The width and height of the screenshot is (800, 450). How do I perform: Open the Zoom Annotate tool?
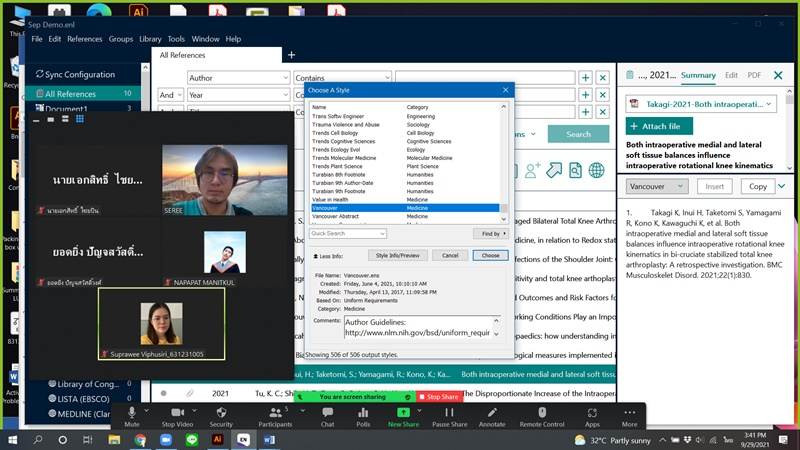492,415
